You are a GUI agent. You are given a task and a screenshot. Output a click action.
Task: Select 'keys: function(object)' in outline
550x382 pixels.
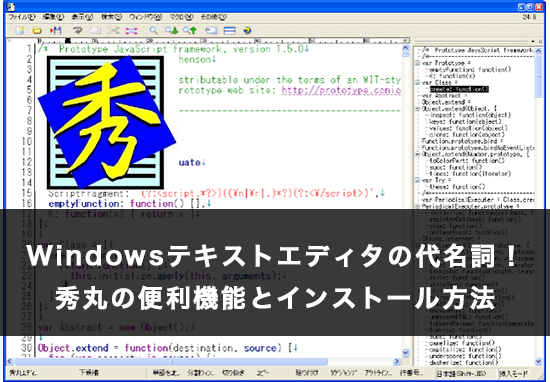(465, 122)
